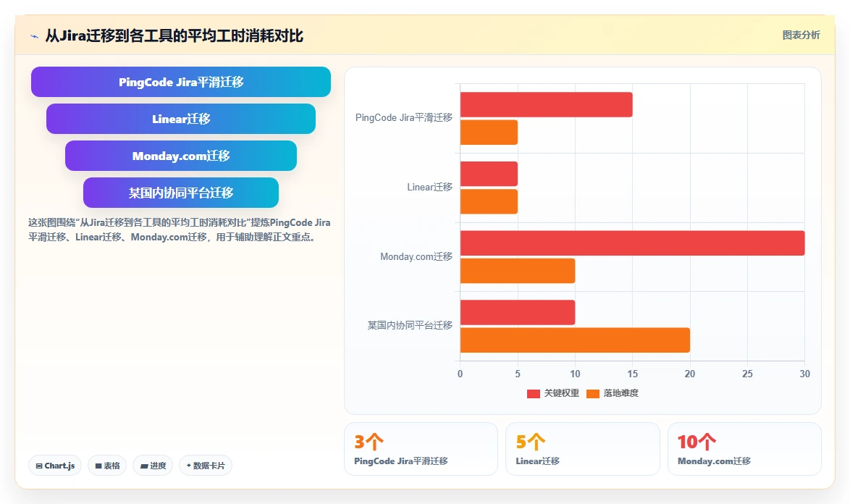Click the PingCode Jira平滑迁移 y-axis label

coord(404,117)
